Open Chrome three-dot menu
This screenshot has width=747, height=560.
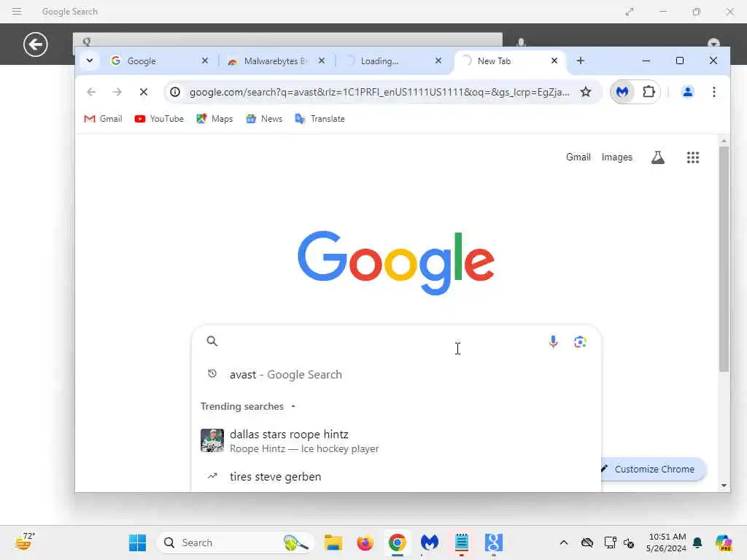point(713,92)
